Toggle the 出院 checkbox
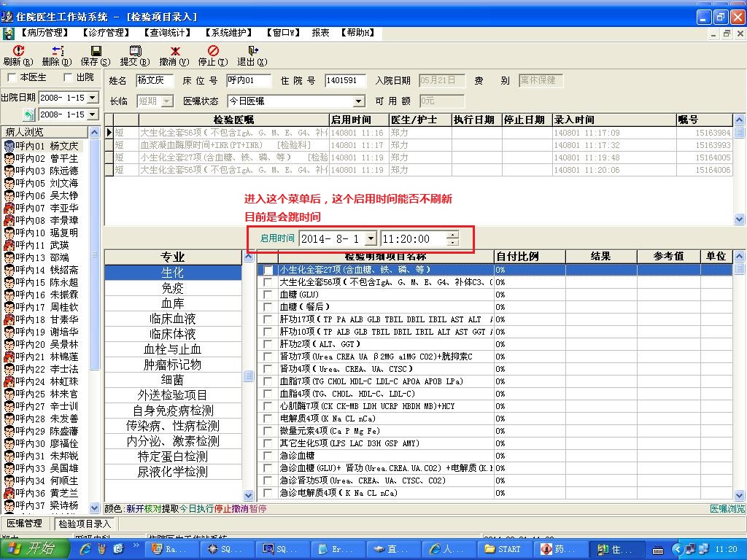The height and width of the screenshot is (560, 747). point(68,77)
